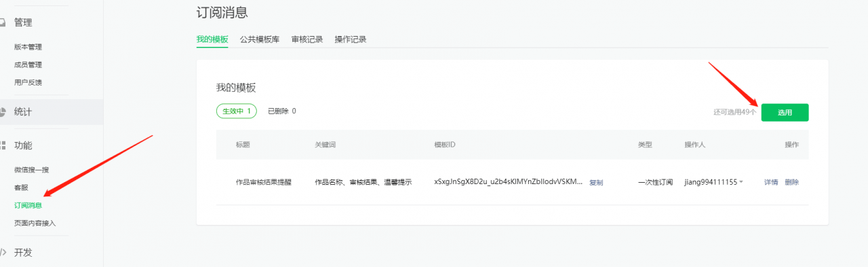Switch to the 审核记录 tab
868x267 pixels.
point(307,39)
